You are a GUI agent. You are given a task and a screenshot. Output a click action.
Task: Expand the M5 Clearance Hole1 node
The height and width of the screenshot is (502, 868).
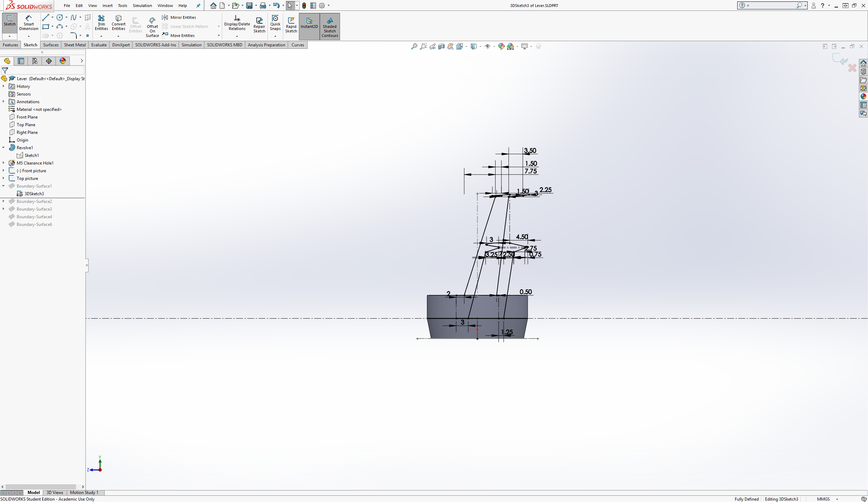coord(3,163)
